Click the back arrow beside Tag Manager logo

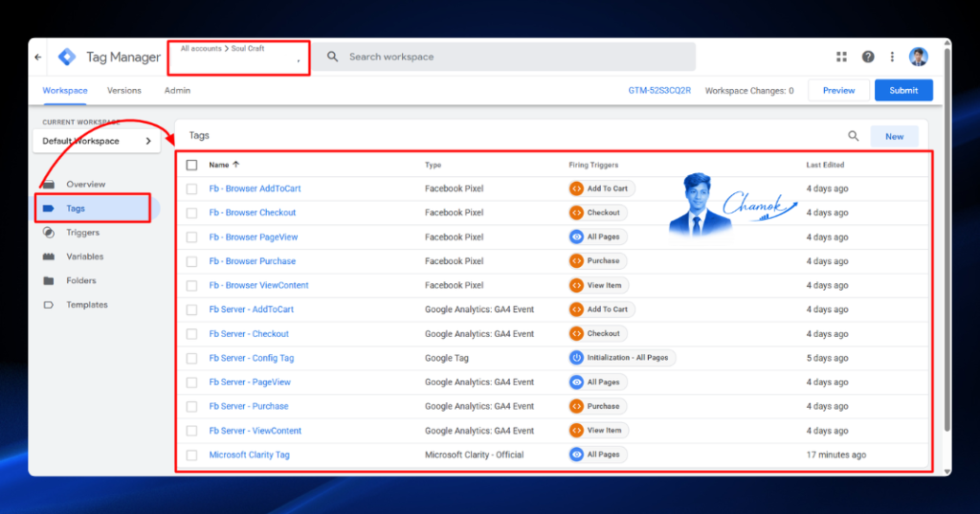(38, 56)
